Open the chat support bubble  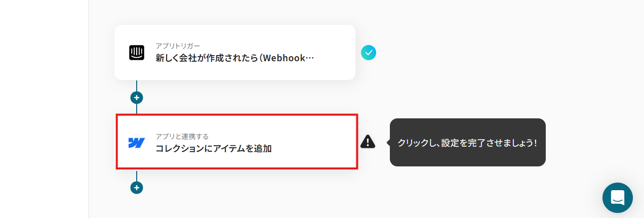point(618,198)
